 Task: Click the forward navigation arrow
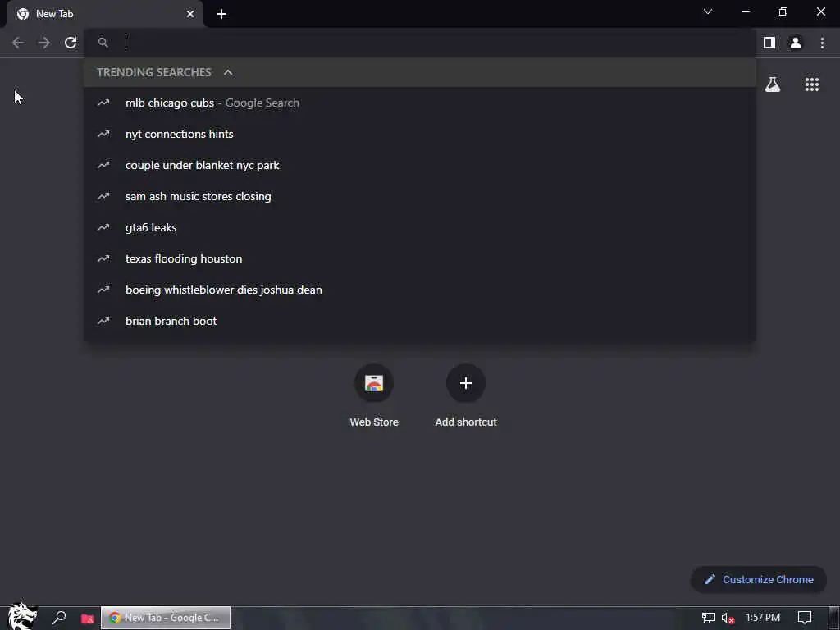point(44,43)
